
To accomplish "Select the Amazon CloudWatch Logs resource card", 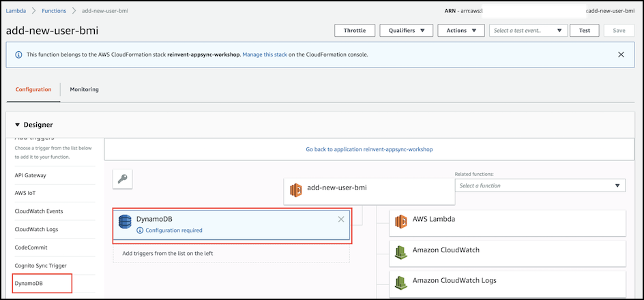I will 508,284.
